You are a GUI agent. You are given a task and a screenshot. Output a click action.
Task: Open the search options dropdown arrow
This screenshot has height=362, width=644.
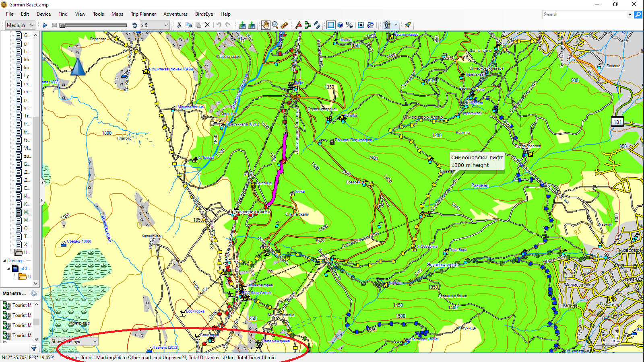pos(630,14)
